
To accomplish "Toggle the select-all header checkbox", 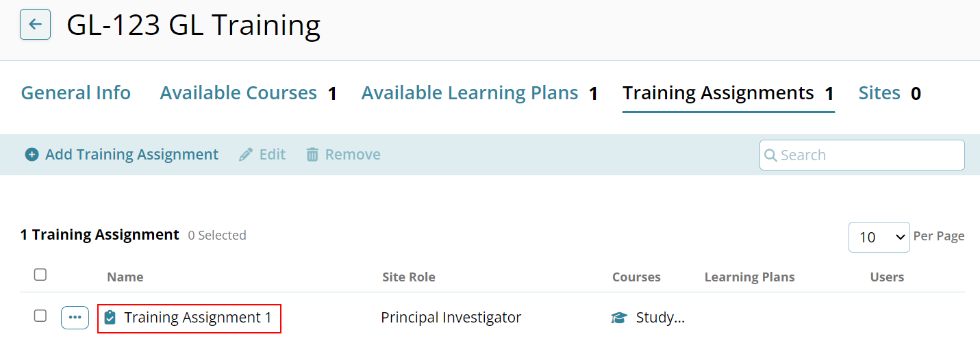I will click(40, 275).
